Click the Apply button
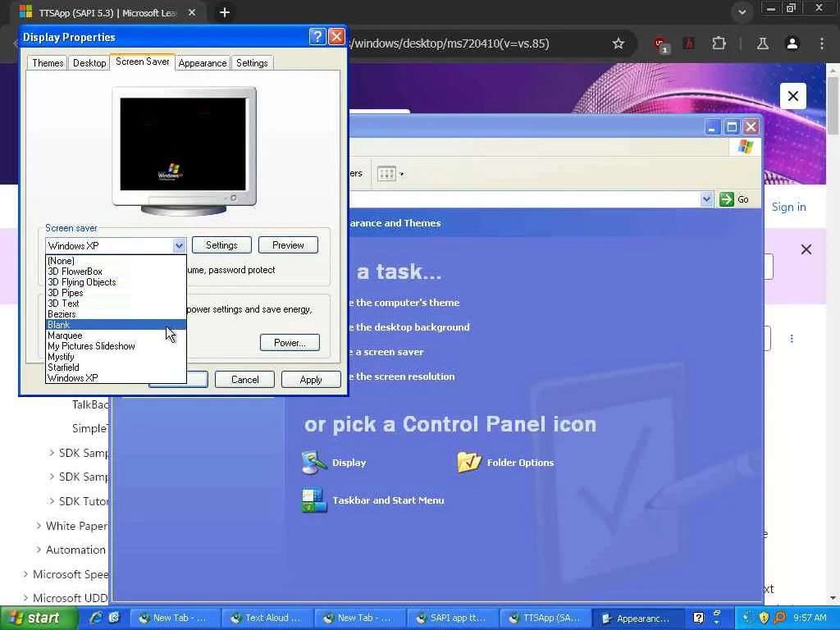840x630 pixels. click(x=311, y=380)
